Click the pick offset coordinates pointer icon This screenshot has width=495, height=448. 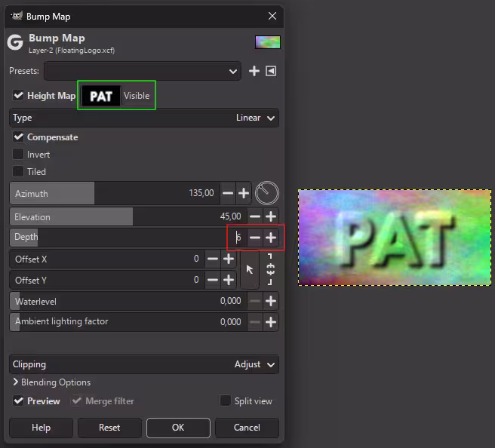pyautogui.click(x=250, y=269)
